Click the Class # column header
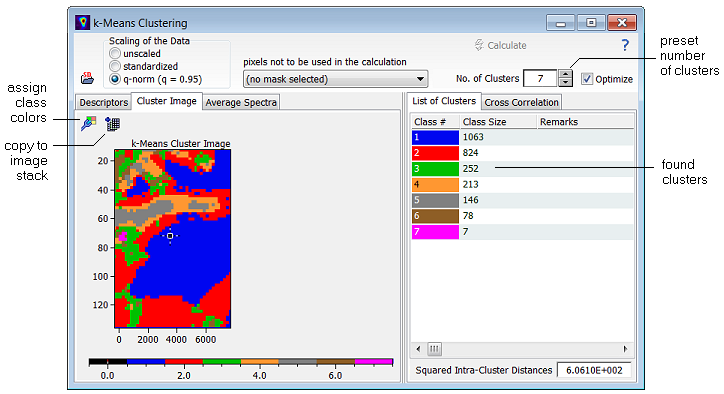 [435, 122]
